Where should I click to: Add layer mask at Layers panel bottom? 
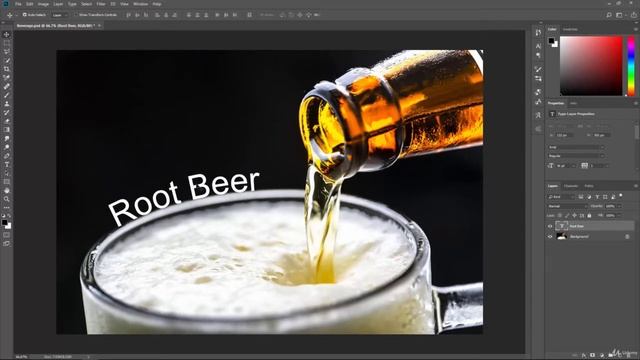click(592, 355)
